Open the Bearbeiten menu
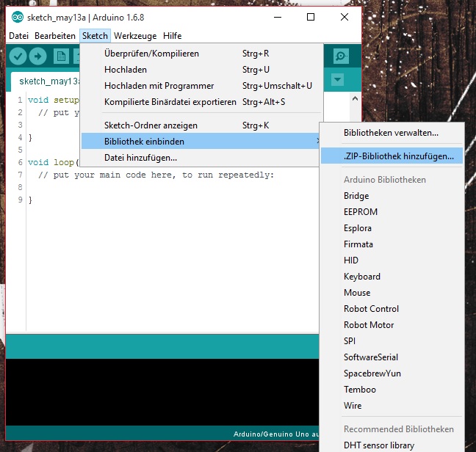476x452 pixels. click(55, 36)
